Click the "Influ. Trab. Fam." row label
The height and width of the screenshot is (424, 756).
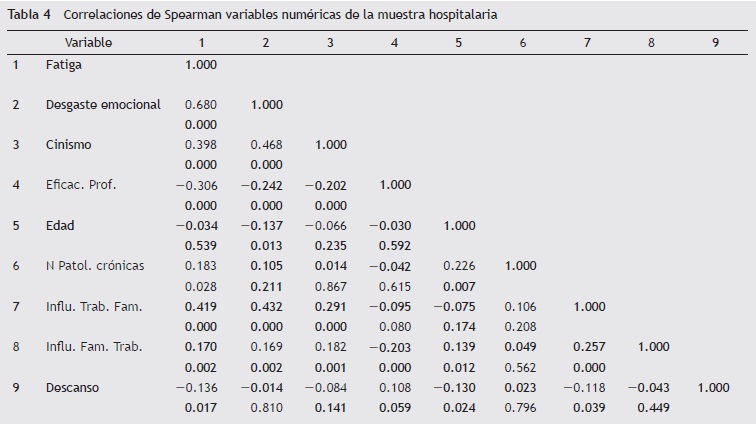(94, 307)
